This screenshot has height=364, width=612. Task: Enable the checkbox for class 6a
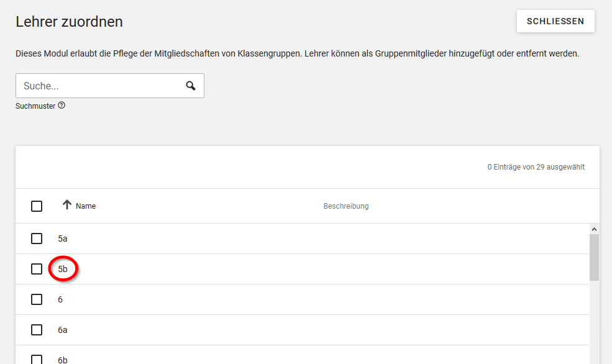pos(37,330)
